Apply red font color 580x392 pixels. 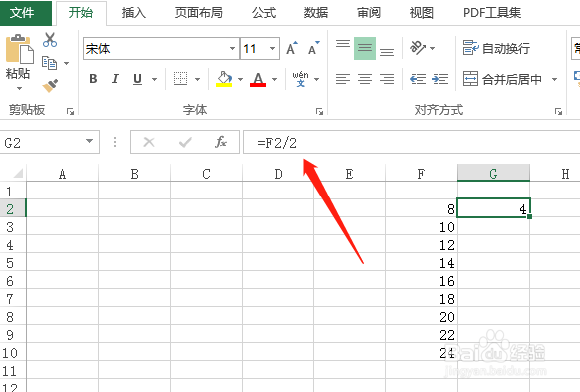point(258,79)
